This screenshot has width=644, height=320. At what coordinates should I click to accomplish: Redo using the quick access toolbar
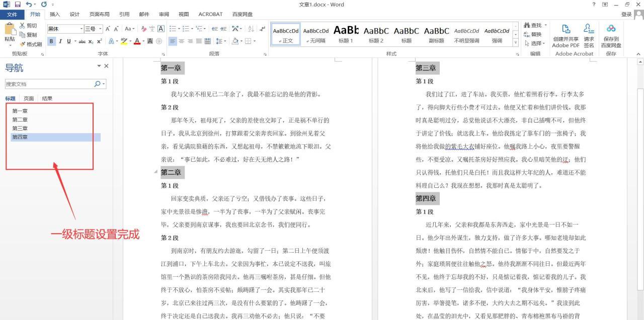[44, 5]
